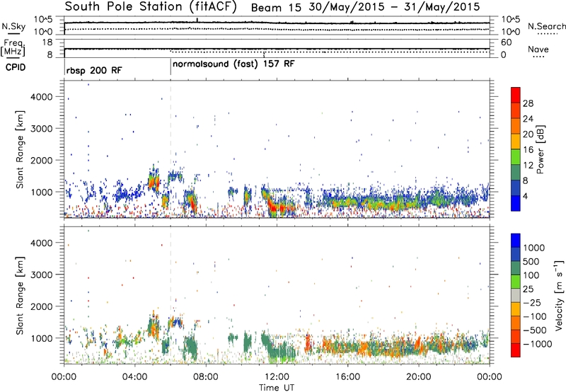566x392 pixels.
Task: Click the "12" label on power colorbar
Action: pyautogui.click(x=528, y=166)
